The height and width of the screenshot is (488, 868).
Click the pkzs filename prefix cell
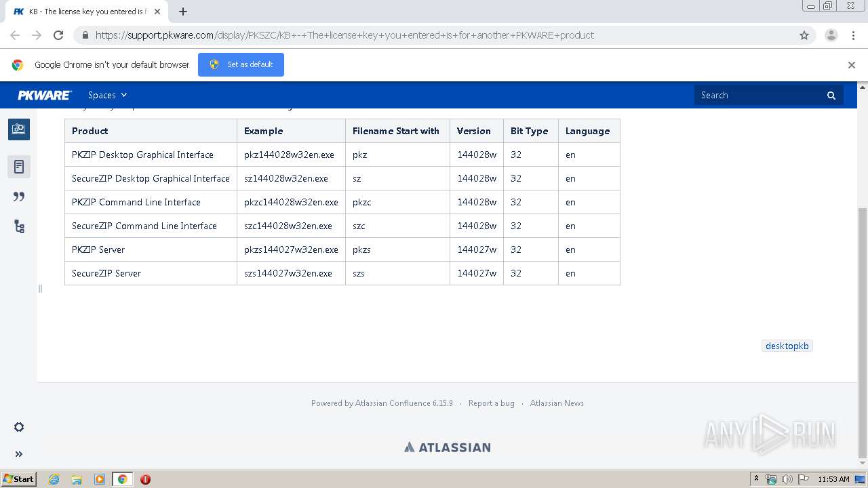click(397, 249)
